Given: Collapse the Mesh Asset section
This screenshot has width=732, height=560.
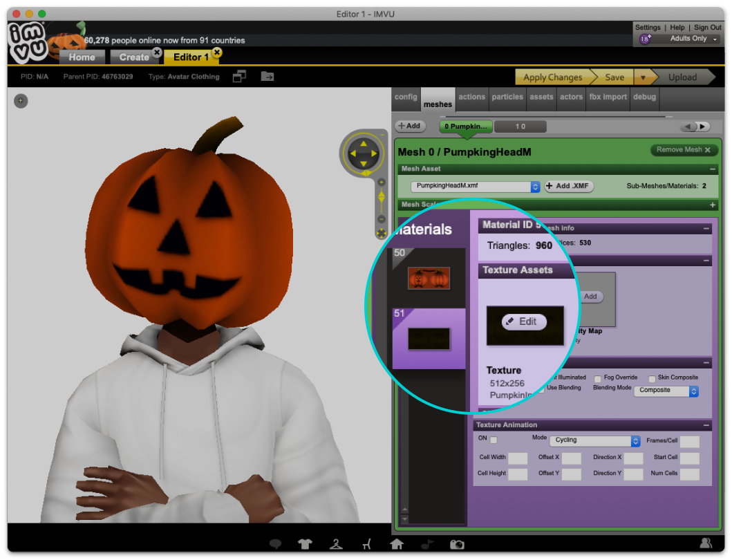Looking at the screenshot, I should click(713, 169).
